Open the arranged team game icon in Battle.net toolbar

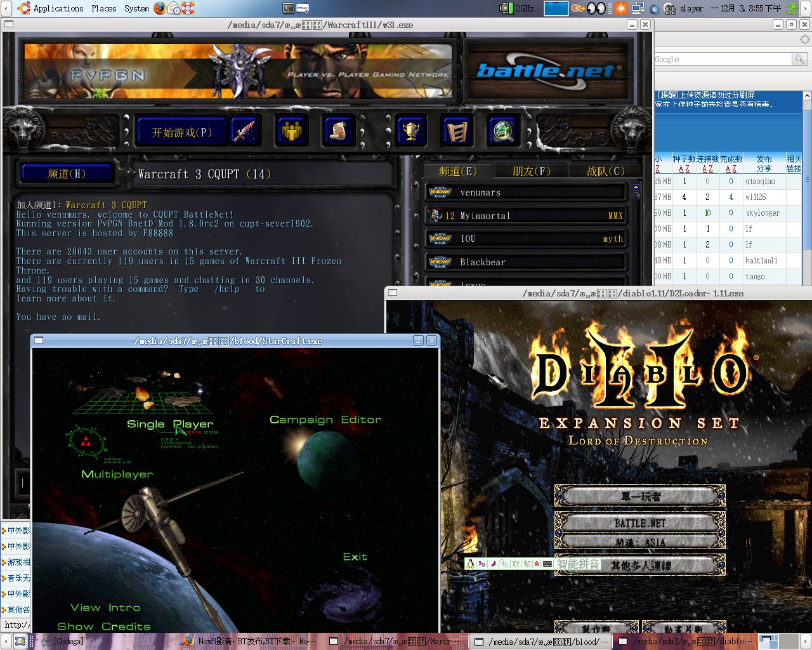[x=292, y=132]
